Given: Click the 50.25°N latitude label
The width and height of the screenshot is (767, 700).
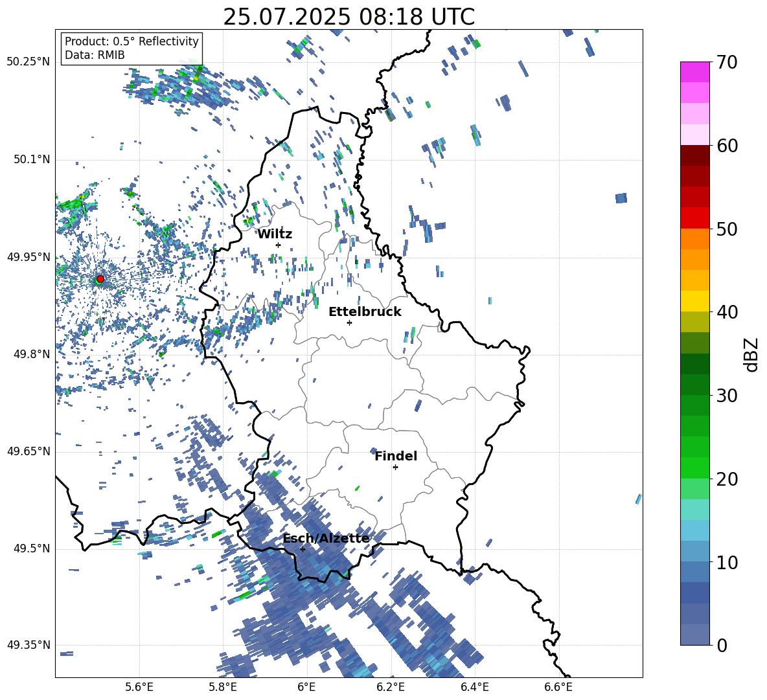Looking at the screenshot, I should point(29,62).
